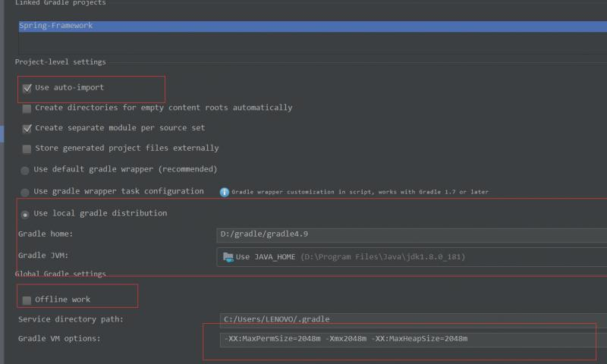
Task: Edit the Gradle VM options field
Action: [x=413, y=339]
